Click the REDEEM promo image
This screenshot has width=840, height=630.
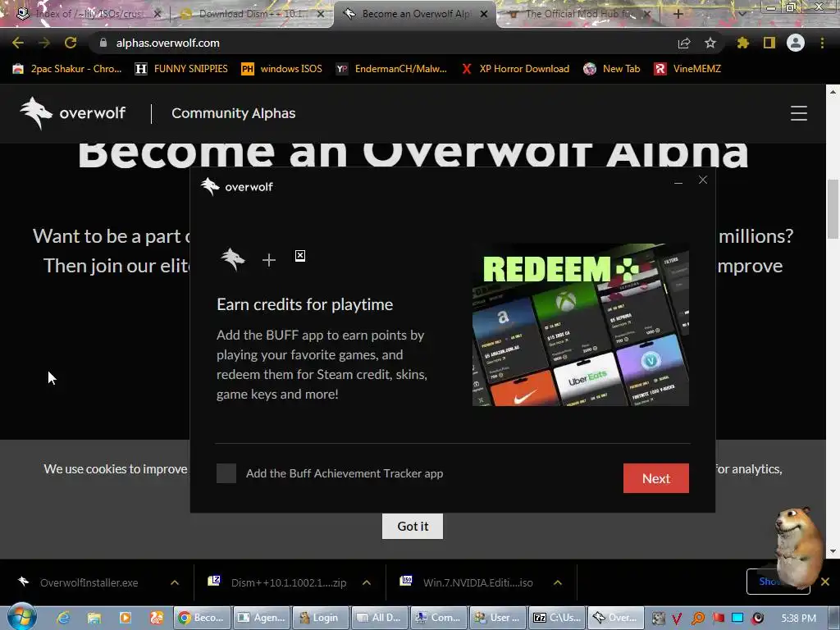[x=581, y=325]
